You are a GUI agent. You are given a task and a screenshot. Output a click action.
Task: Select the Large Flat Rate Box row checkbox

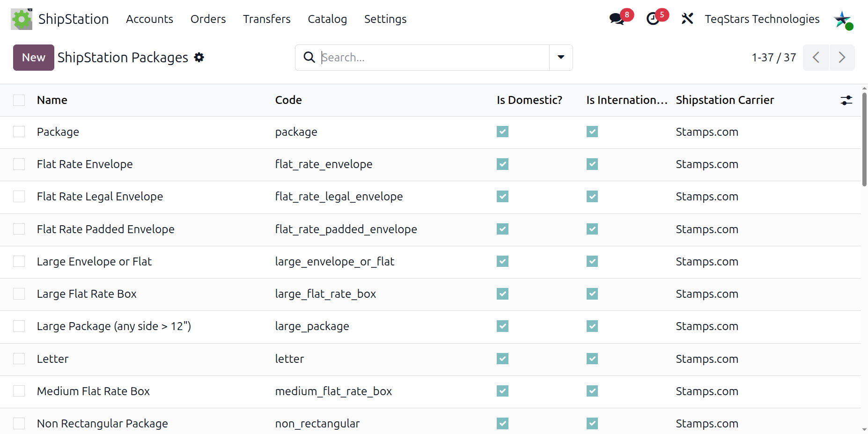pos(19,294)
